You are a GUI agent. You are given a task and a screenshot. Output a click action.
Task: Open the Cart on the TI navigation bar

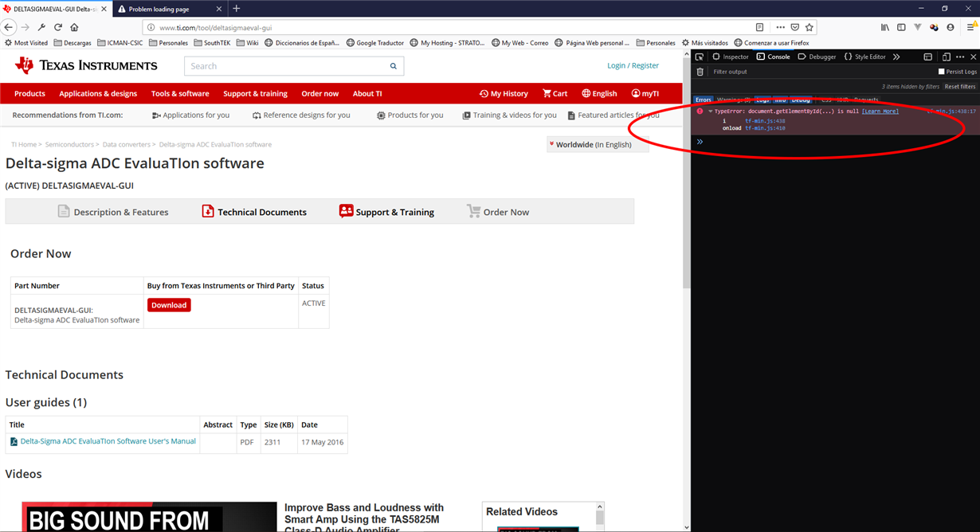[555, 93]
